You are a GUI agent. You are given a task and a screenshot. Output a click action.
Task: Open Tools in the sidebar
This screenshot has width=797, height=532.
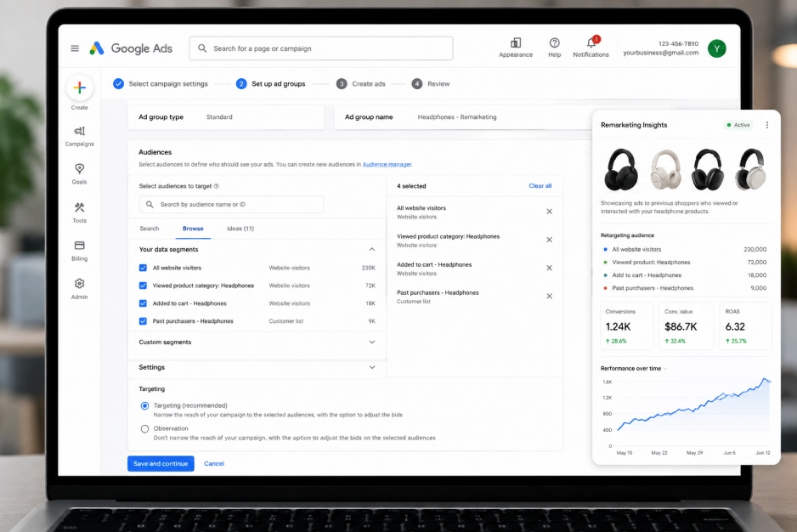tap(79, 212)
